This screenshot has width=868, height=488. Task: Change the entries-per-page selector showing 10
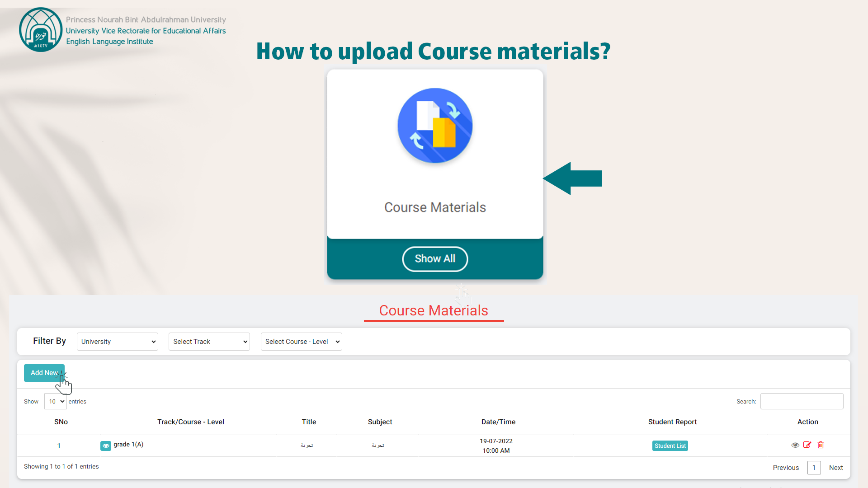(56, 401)
